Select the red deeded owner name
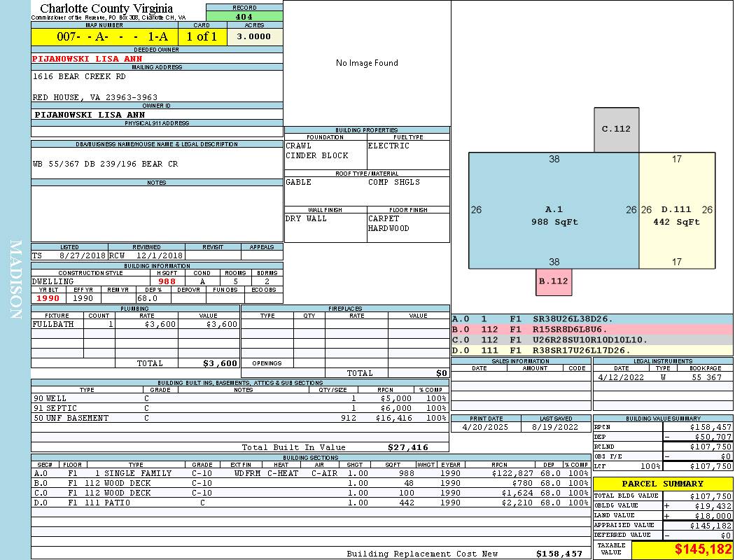Viewport: 735px width, 560px height. [x=87, y=59]
